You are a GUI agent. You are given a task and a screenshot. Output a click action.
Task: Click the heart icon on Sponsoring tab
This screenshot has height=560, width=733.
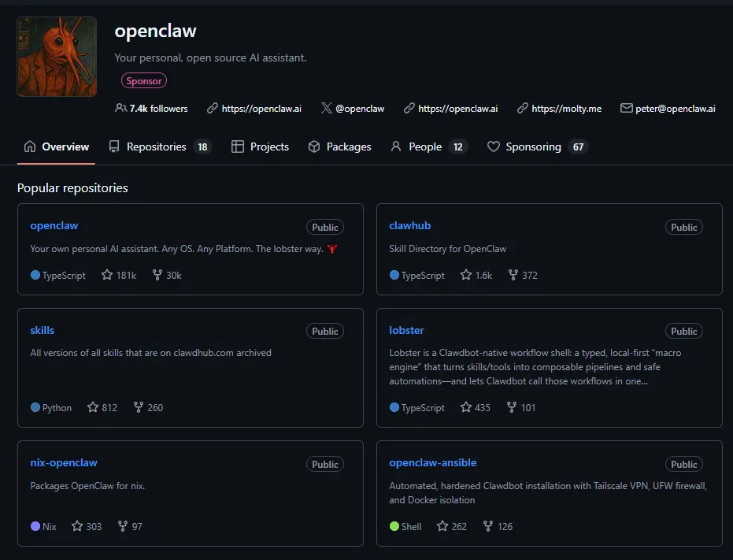click(x=492, y=146)
